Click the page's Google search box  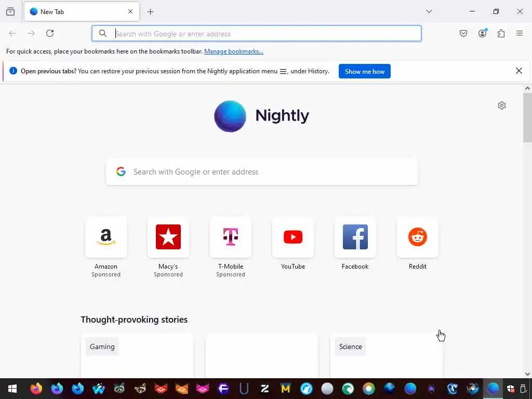tap(262, 171)
